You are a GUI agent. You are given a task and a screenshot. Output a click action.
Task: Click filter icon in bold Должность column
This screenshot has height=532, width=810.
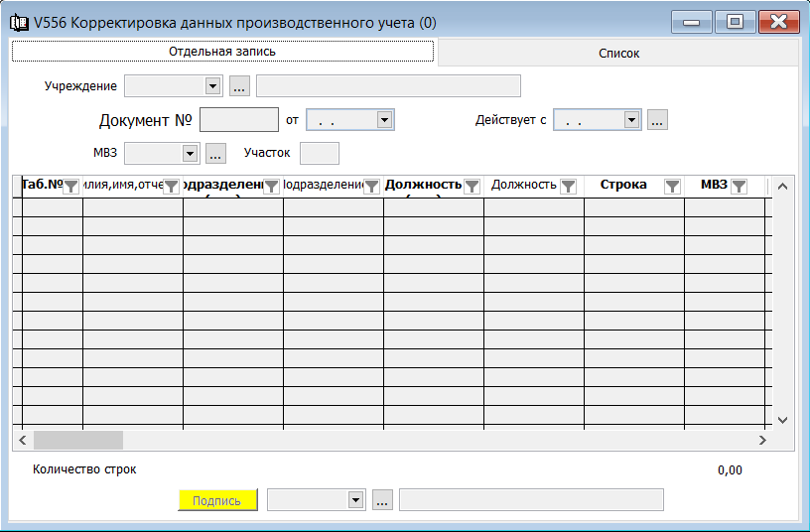coord(472,186)
